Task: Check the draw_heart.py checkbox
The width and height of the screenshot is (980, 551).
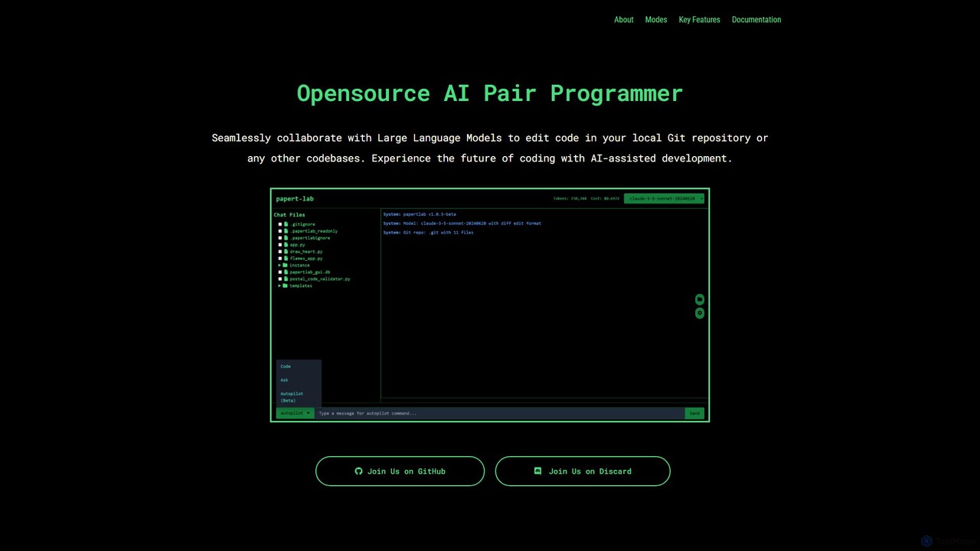Action: pyautogui.click(x=280, y=252)
